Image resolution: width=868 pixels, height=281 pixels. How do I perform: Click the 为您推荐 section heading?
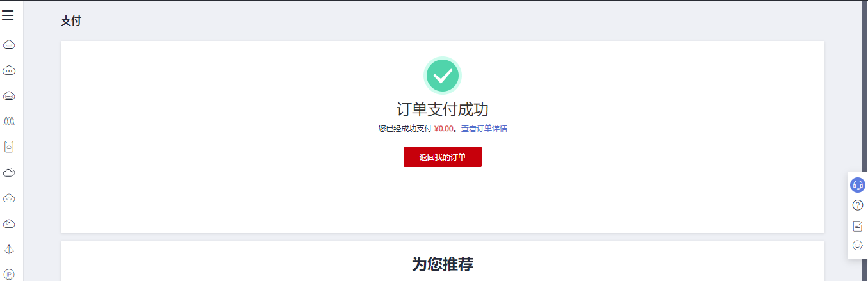click(x=443, y=264)
